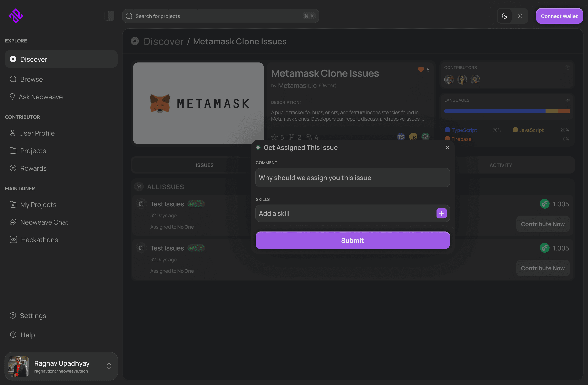Screen dimensions: 588x385
Task: Click the Contributors info icon
Action: pyautogui.click(x=568, y=67)
